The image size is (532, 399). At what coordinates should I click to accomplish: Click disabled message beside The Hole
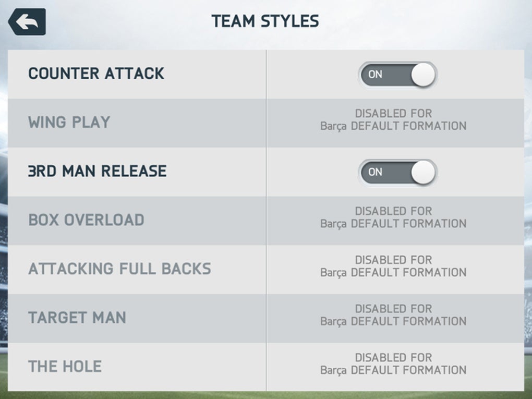tap(394, 364)
